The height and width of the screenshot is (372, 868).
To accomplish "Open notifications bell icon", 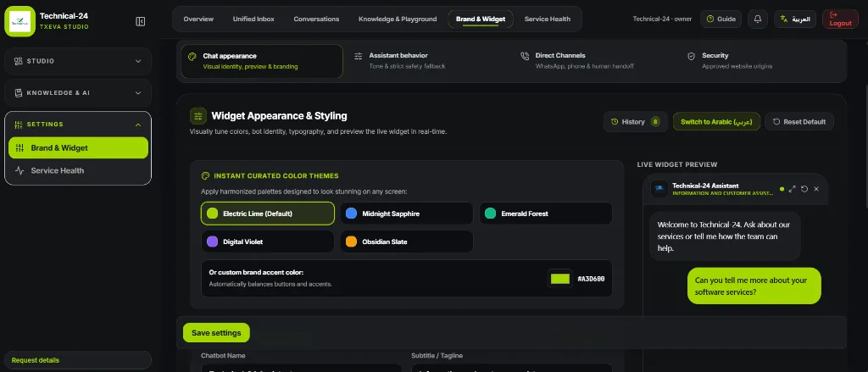I will click(758, 19).
